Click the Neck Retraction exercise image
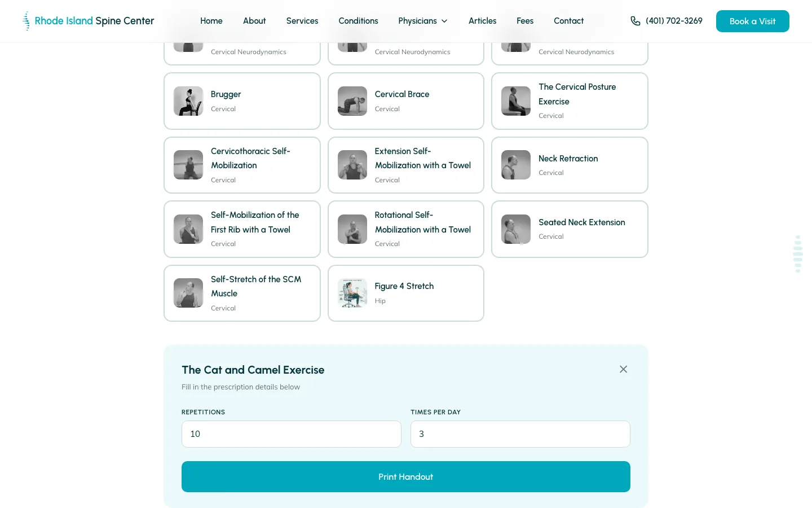Viewport: 812px width, 508px height. tap(516, 165)
